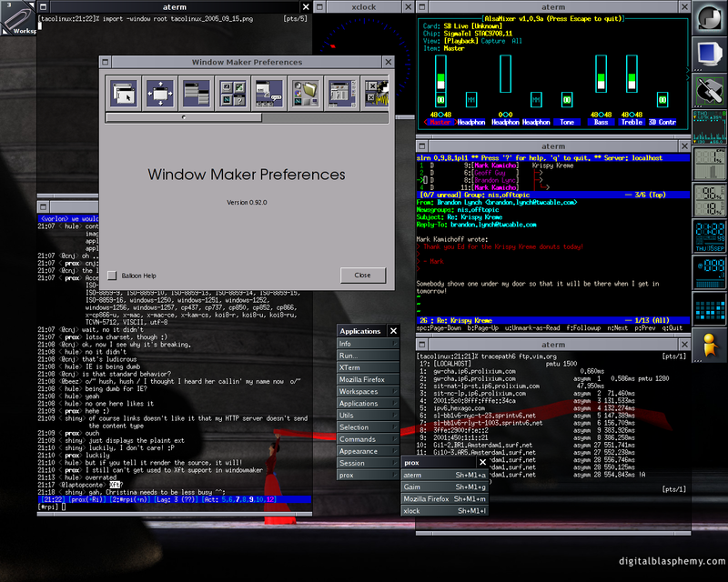728x582 pixels.
Task: Expand the Appearance submenu
Action: pyautogui.click(x=368, y=451)
